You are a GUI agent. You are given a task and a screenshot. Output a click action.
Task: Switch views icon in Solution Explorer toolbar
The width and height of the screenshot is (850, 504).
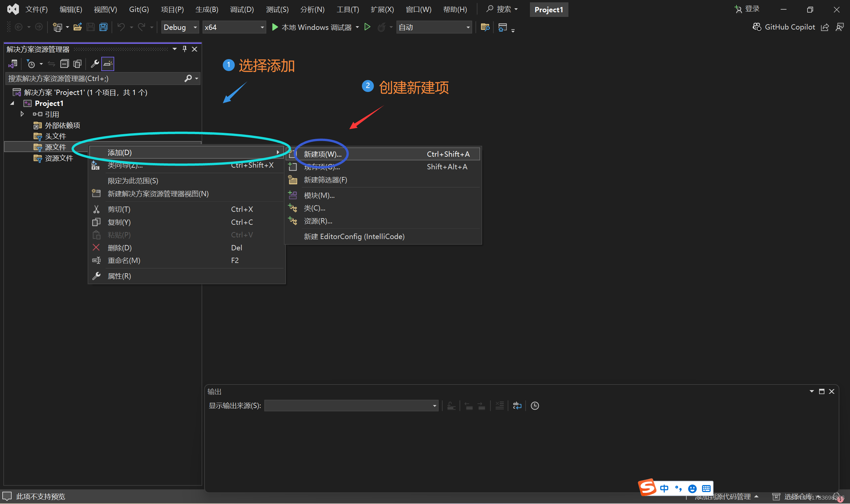coord(13,63)
